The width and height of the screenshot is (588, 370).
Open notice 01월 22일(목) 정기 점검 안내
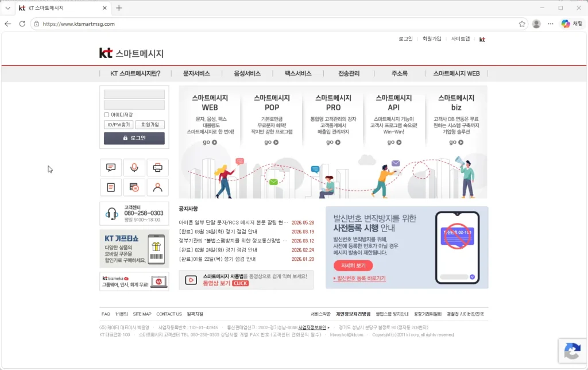217,259
